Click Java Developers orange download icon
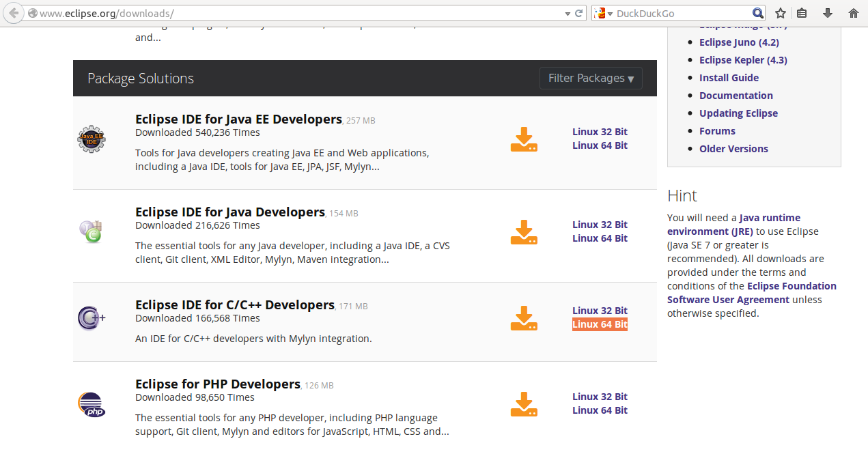Screen dimensions: 868x454 coord(524,232)
